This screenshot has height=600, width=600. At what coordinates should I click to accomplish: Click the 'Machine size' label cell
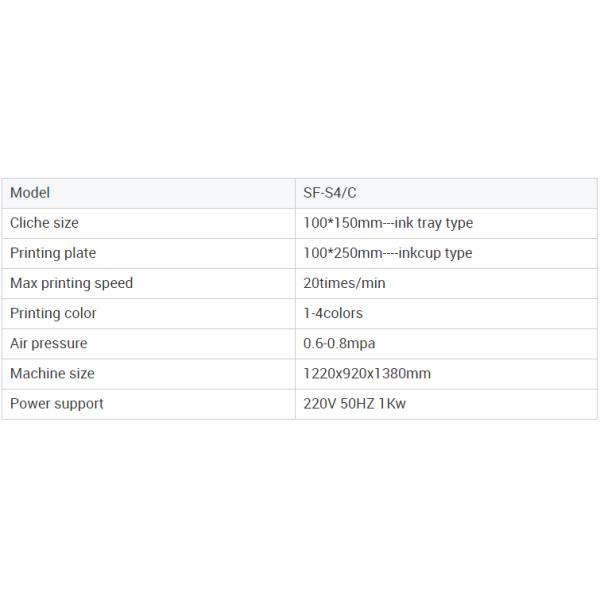point(52,373)
